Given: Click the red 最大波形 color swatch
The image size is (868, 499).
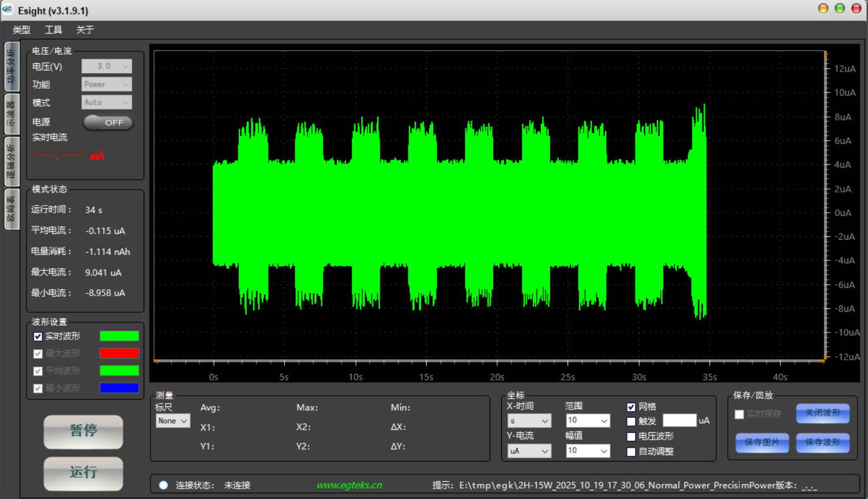Looking at the screenshot, I should [119, 354].
